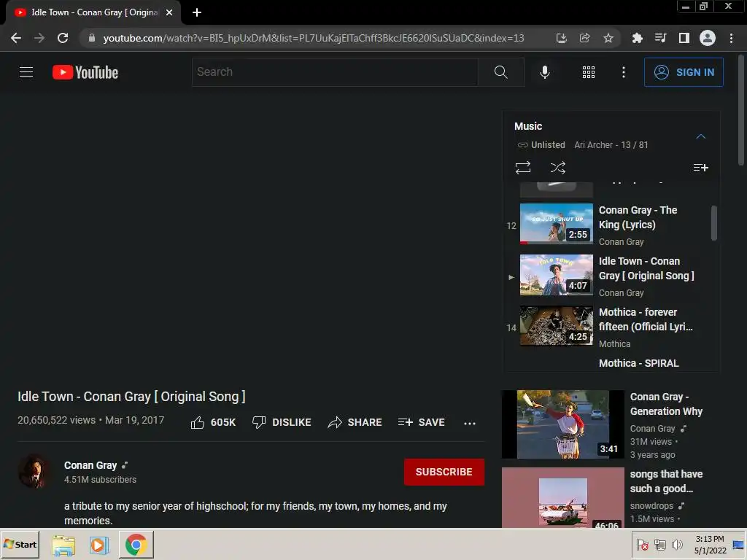Click the DISLIKE thumbs down button
Screen dimensions: 747x560
pyautogui.click(x=282, y=422)
